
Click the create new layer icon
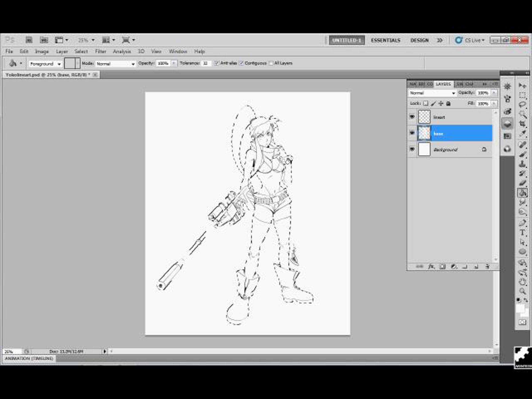pyautogui.click(x=476, y=266)
